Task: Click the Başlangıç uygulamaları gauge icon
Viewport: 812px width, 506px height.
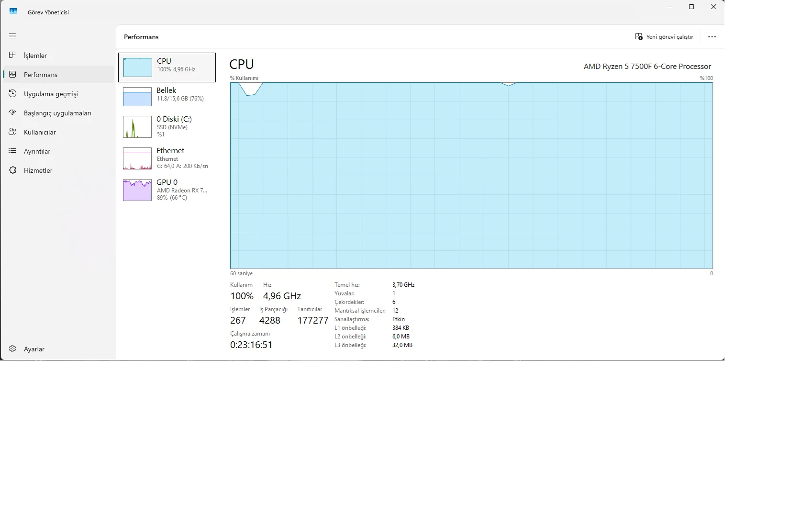Action: click(x=12, y=112)
